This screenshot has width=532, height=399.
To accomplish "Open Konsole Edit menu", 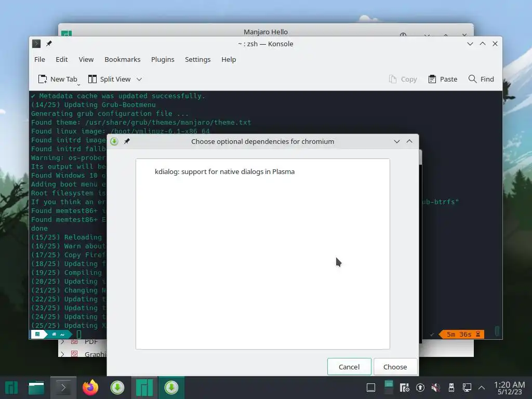I will click(x=62, y=59).
